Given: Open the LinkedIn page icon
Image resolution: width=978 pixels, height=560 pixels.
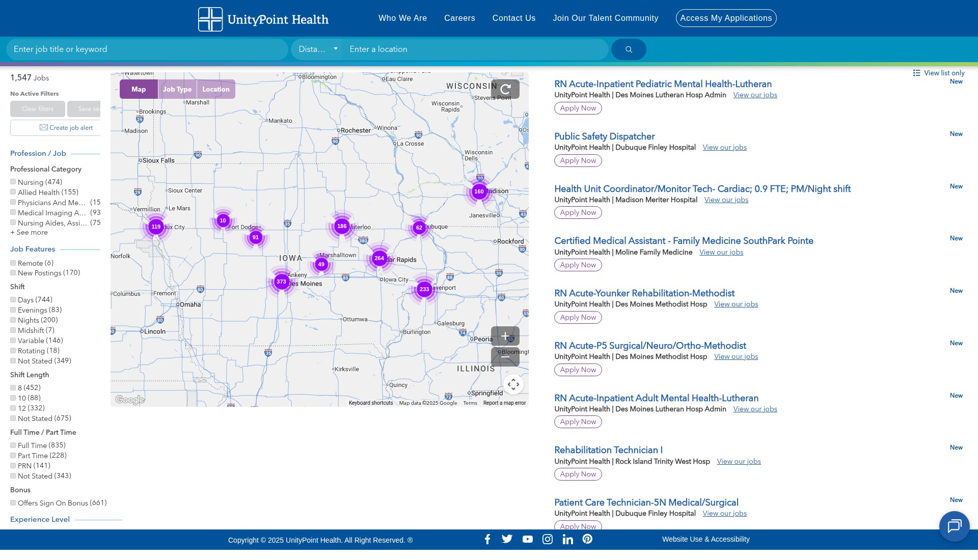Looking at the screenshot, I should point(567,539).
